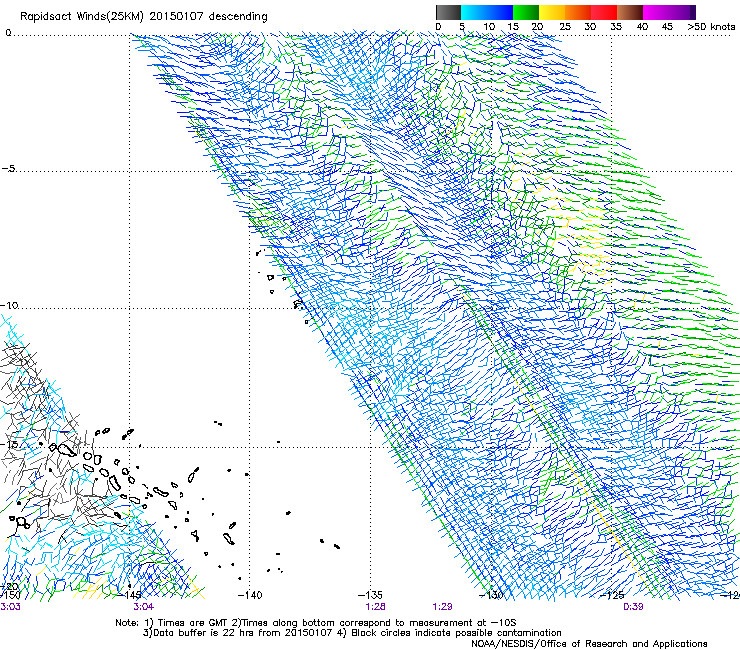Click the orange 25-30 knots color band
The height and width of the screenshot is (650, 740).
[x=578, y=12]
